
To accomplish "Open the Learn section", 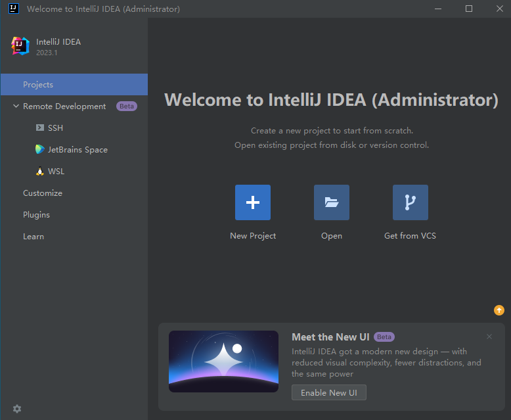I will coord(74,237).
